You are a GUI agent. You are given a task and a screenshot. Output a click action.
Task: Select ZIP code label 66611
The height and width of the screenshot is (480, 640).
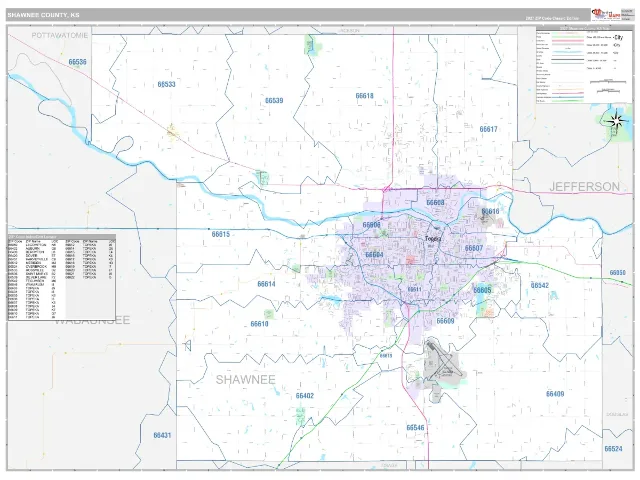click(415, 289)
